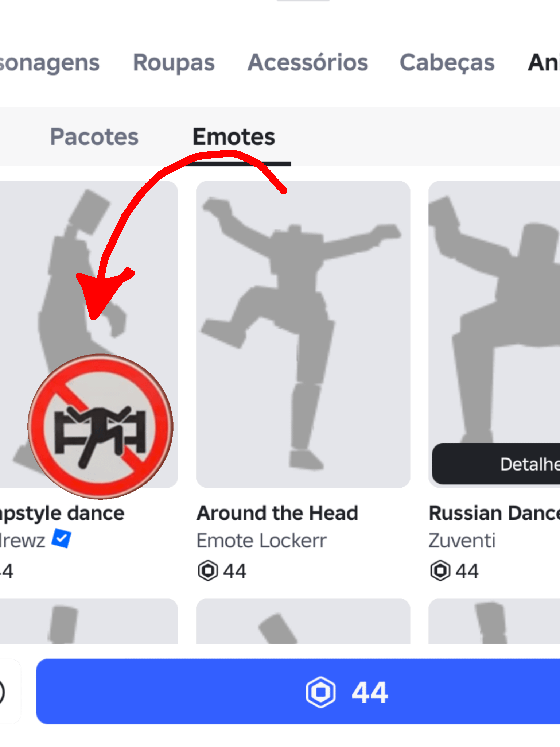Tap the partially visible button left of the blue button
This screenshot has height=747, width=560.
[7, 692]
